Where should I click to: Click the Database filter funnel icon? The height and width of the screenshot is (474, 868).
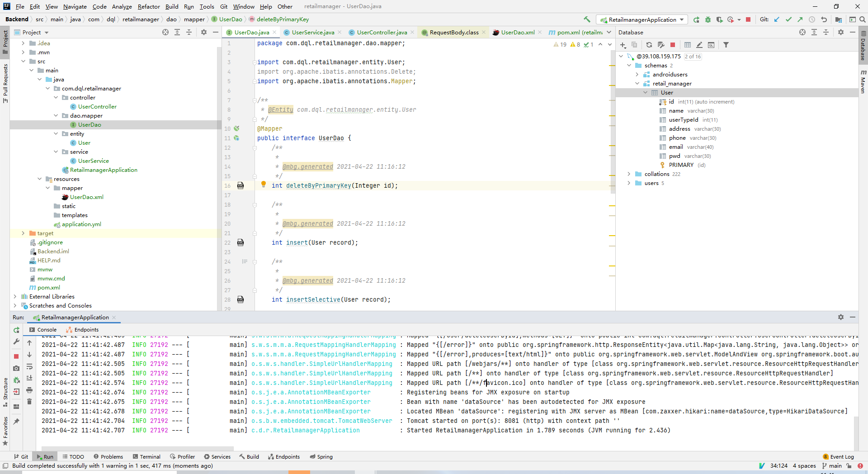coord(726,45)
